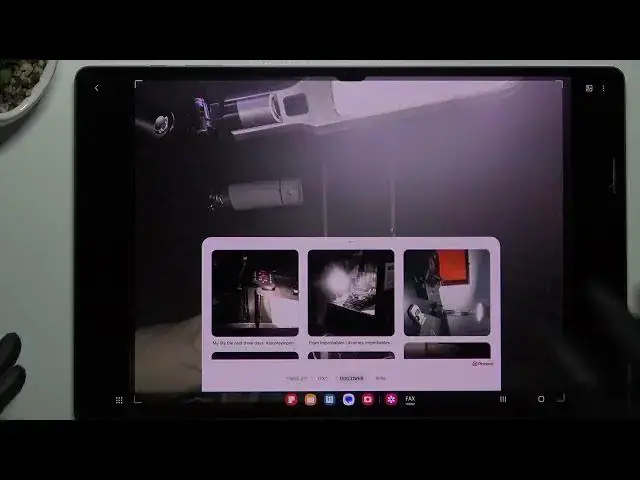
Task: Tap the back arrow at top left
Action: tap(97, 88)
